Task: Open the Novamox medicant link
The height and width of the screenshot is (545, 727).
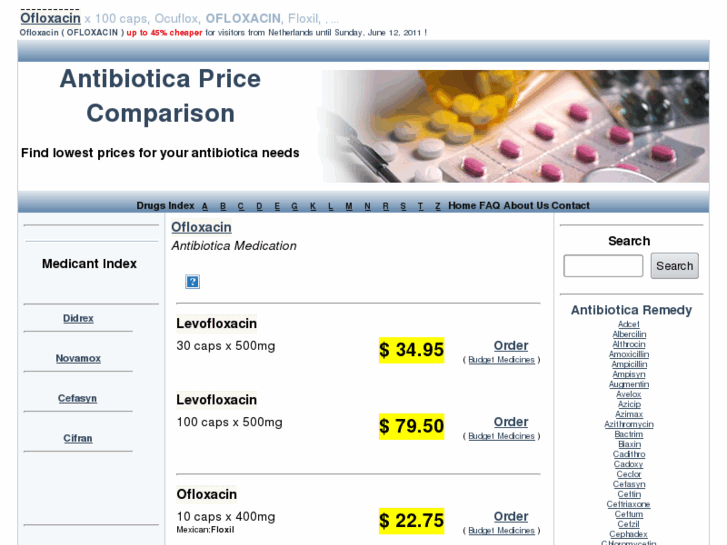Action: [78, 359]
